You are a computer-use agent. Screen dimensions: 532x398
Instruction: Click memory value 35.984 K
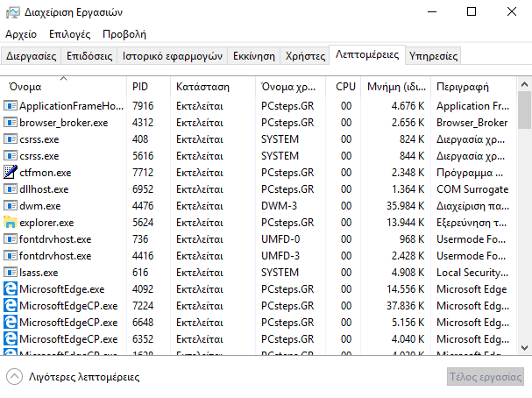pyautogui.click(x=406, y=206)
